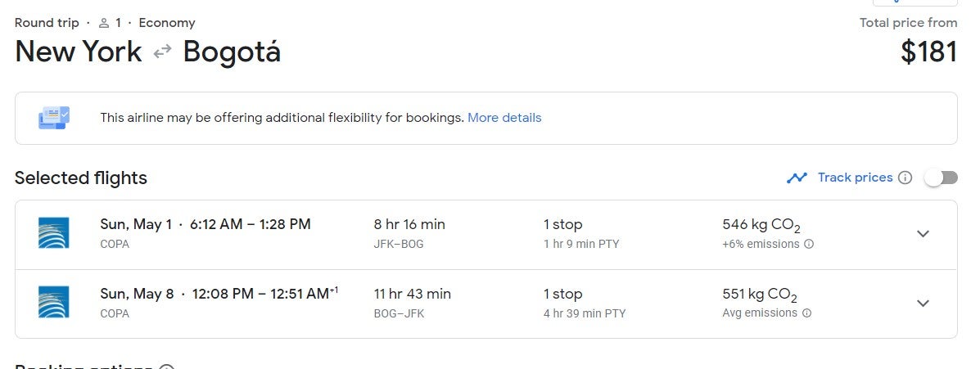Select the Sun, May 1 flight row
The width and height of the screenshot is (980, 369).
pyautogui.click(x=485, y=235)
